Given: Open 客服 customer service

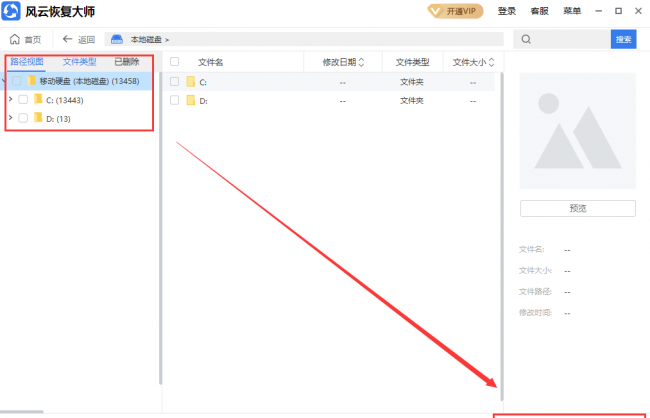Looking at the screenshot, I should coord(539,11).
